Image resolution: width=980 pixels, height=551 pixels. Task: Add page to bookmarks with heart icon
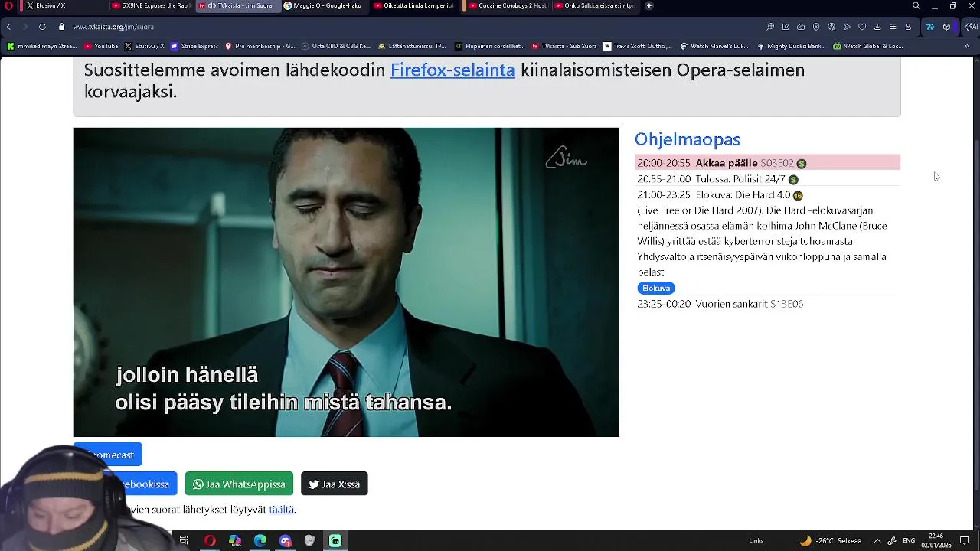pos(862,27)
